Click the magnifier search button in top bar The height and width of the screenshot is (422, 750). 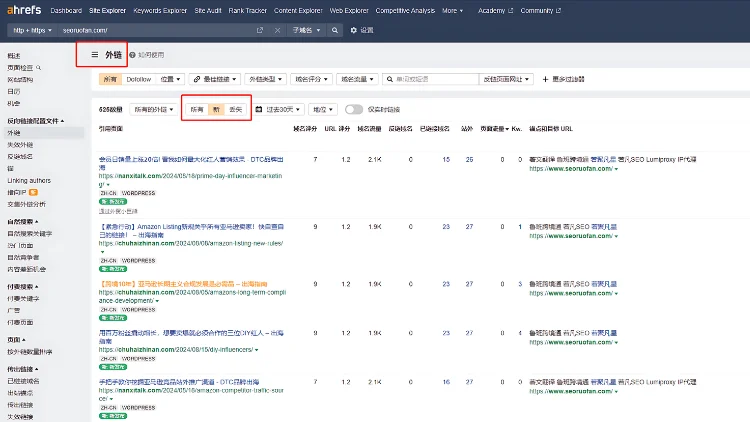point(335,30)
